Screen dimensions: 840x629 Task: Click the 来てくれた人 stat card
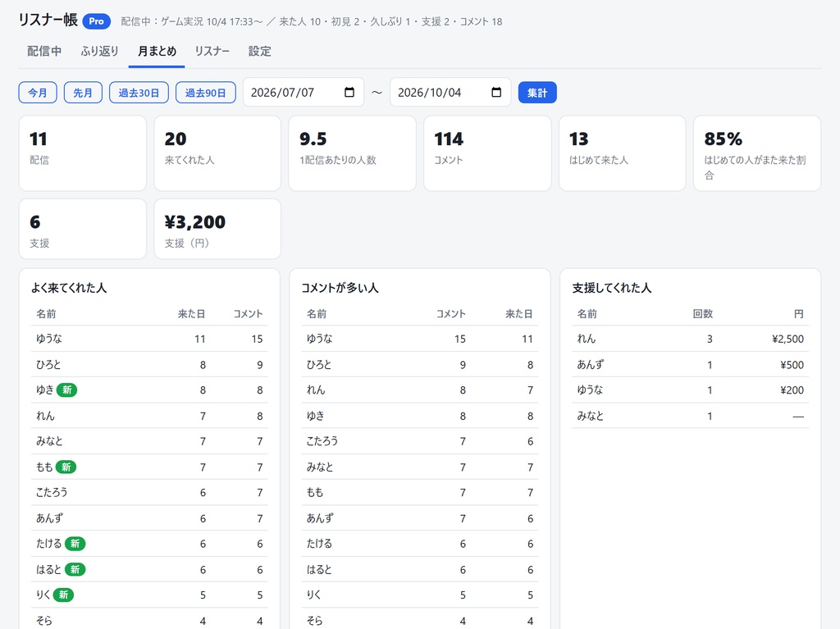(x=217, y=153)
